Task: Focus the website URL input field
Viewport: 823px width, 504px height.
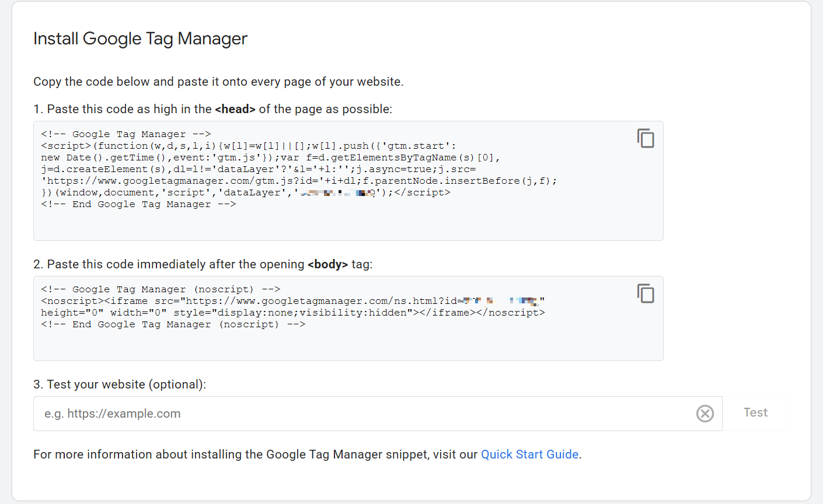Action: [x=362, y=414]
